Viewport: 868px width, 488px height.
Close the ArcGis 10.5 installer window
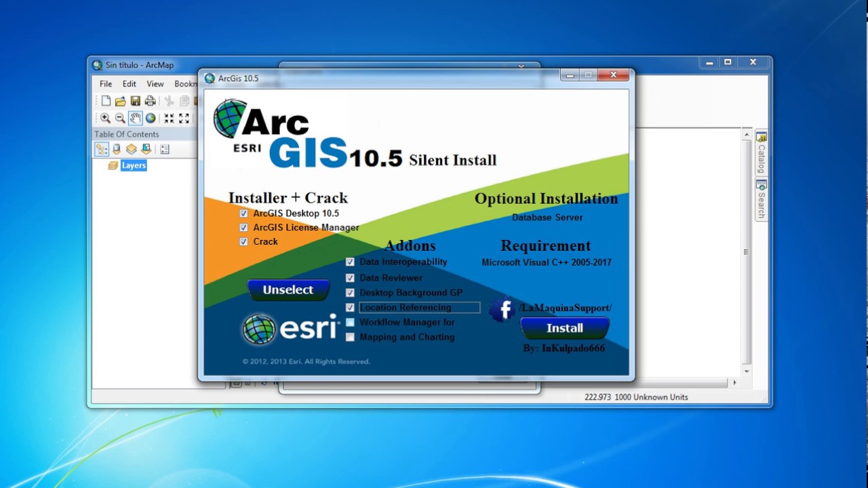click(x=613, y=75)
